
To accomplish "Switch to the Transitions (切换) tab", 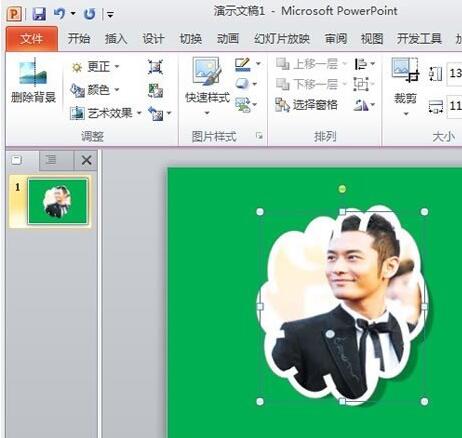I will point(191,39).
